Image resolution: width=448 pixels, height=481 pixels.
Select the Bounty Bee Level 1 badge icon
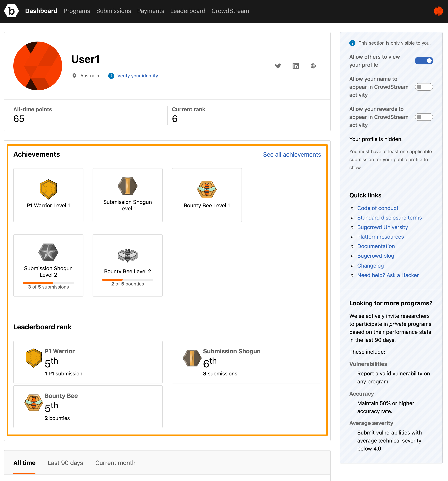[x=207, y=189]
